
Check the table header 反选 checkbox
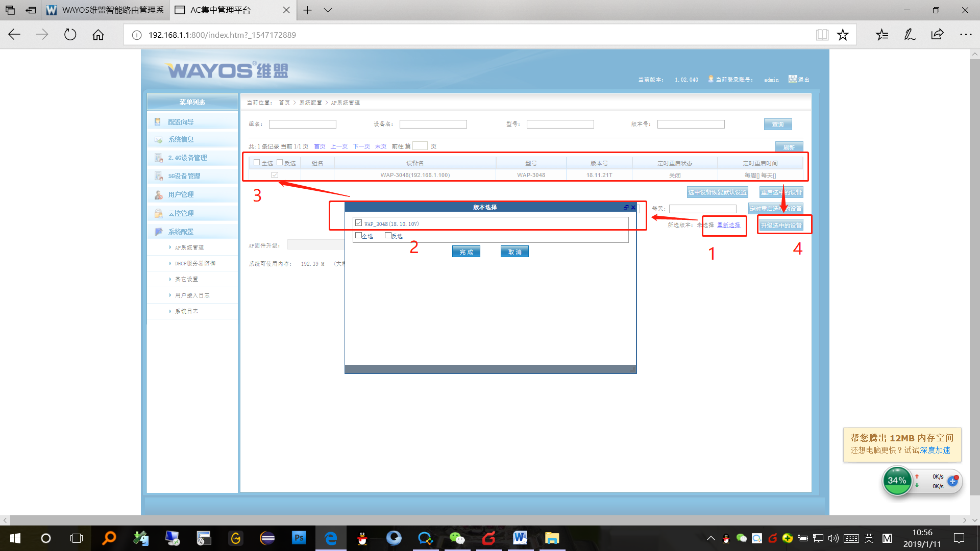[280, 162]
